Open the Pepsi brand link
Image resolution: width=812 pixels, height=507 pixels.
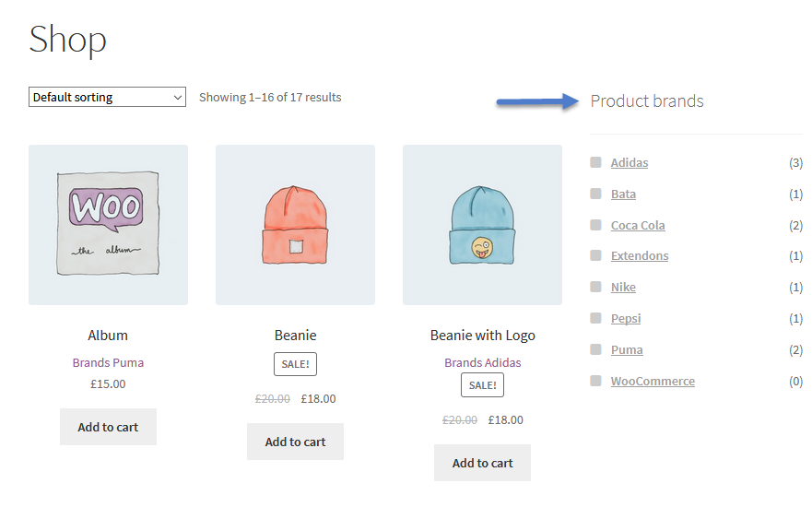pos(626,319)
